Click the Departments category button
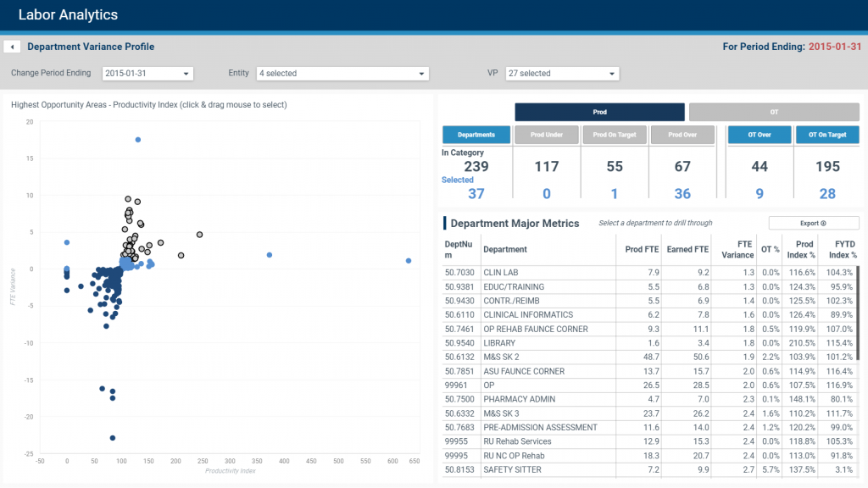The height and width of the screenshot is (488, 868). click(475, 134)
